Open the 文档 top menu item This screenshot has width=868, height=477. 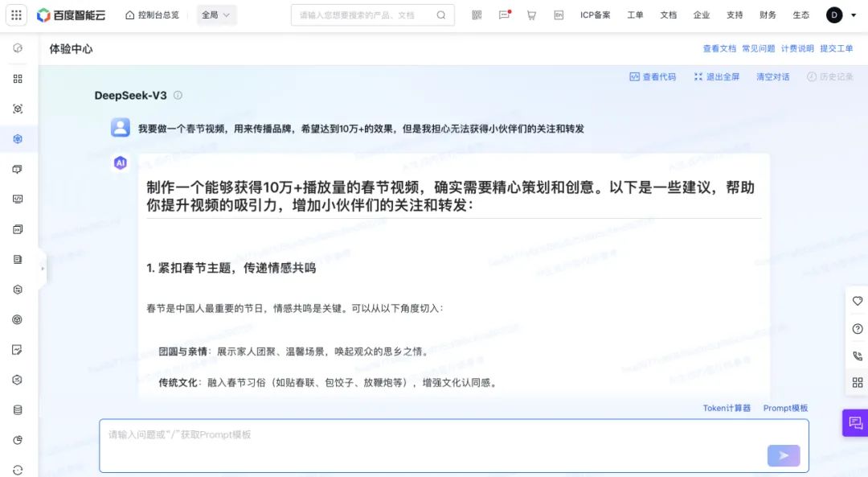pos(668,15)
